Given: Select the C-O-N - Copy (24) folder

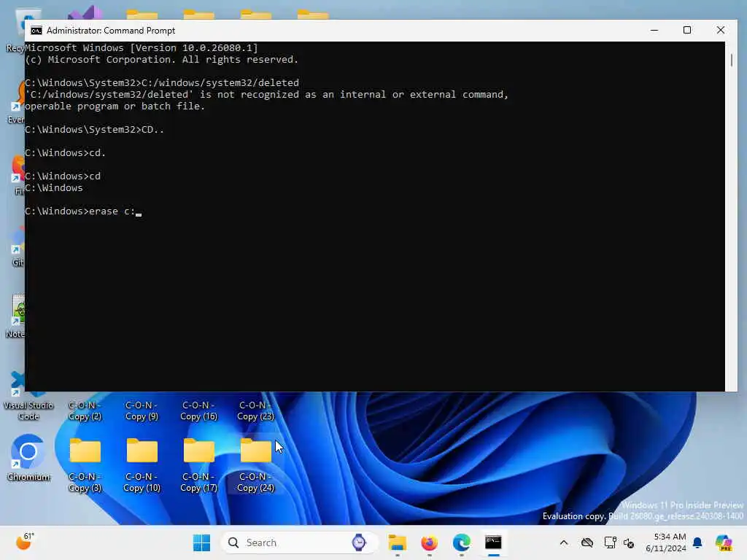Looking at the screenshot, I should point(255,464).
